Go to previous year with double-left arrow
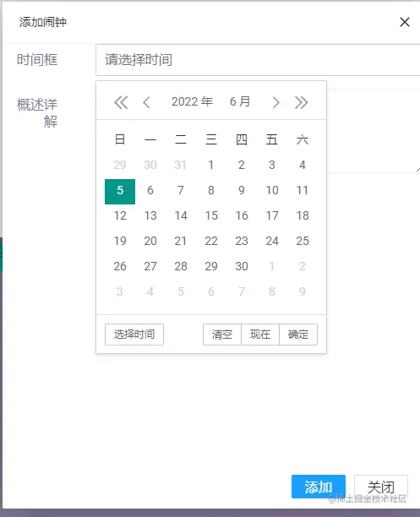420x517 pixels. coord(121,102)
